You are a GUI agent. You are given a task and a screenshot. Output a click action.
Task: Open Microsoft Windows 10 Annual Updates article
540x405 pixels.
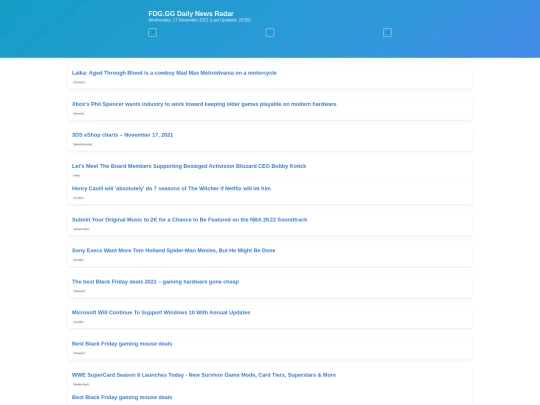[161, 312]
